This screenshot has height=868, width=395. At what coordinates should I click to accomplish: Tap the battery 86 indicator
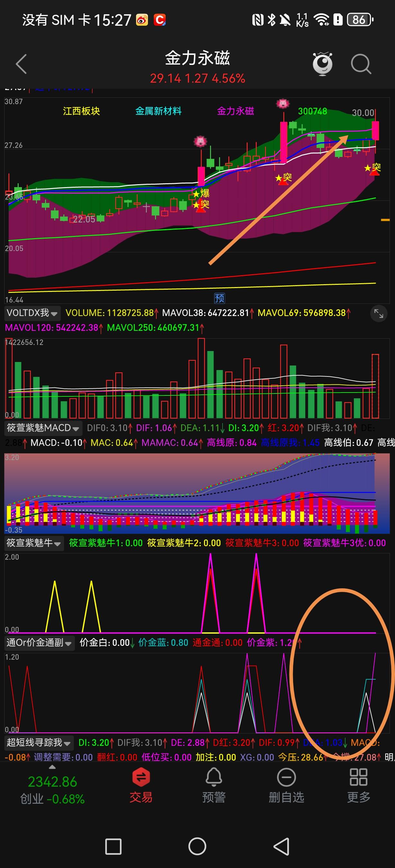(x=360, y=20)
